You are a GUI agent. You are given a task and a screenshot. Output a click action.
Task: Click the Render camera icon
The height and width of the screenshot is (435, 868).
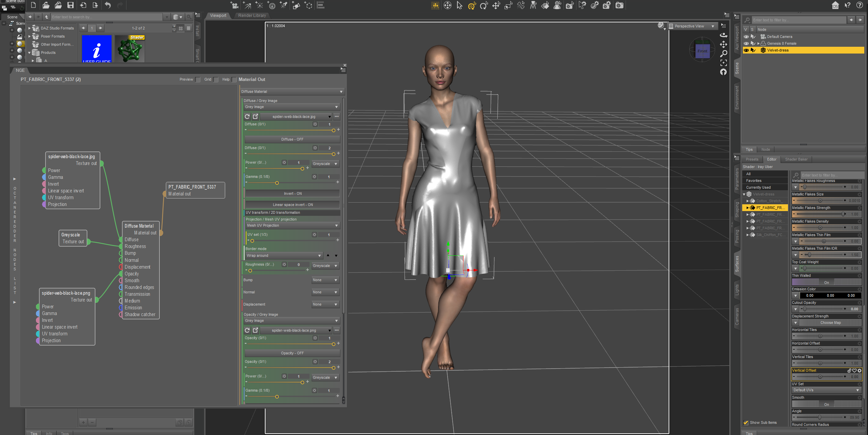(x=619, y=5)
